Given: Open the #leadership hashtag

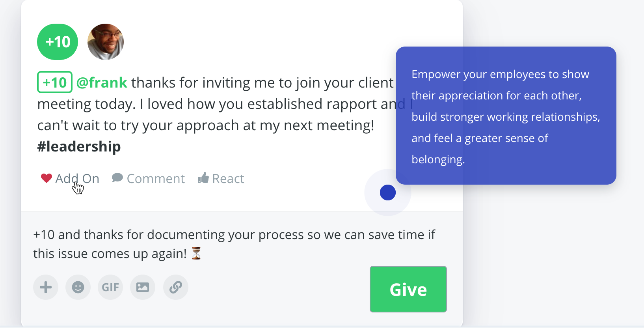Looking at the screenshot, I should click(x=79, y=146).
